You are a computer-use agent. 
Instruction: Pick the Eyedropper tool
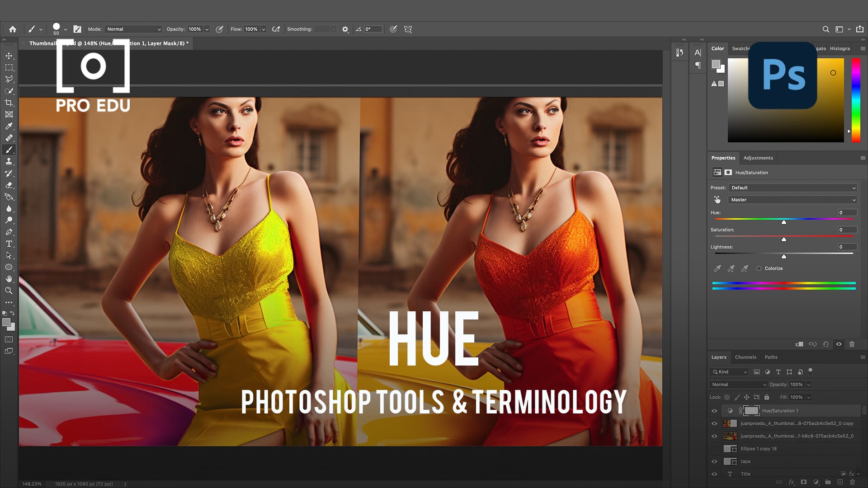[9, 127]
